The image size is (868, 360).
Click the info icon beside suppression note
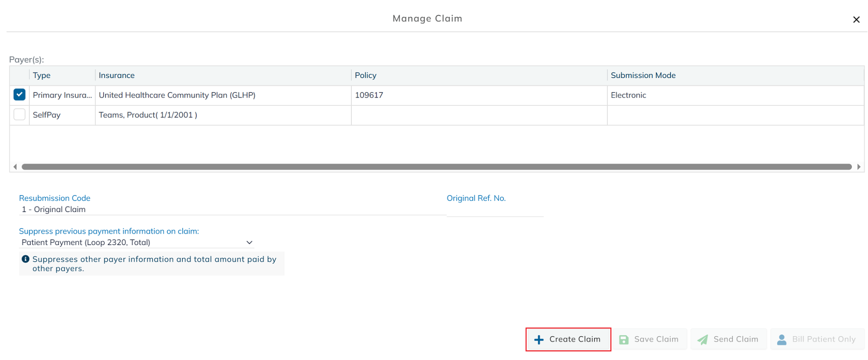click(x=25, y=259)
